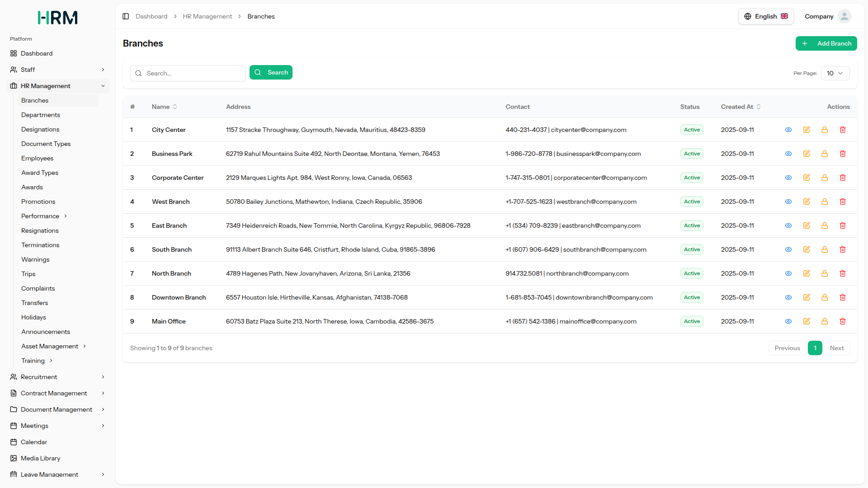
Task: Click lock icon for South Branch
Action: (x=824, y=249)
